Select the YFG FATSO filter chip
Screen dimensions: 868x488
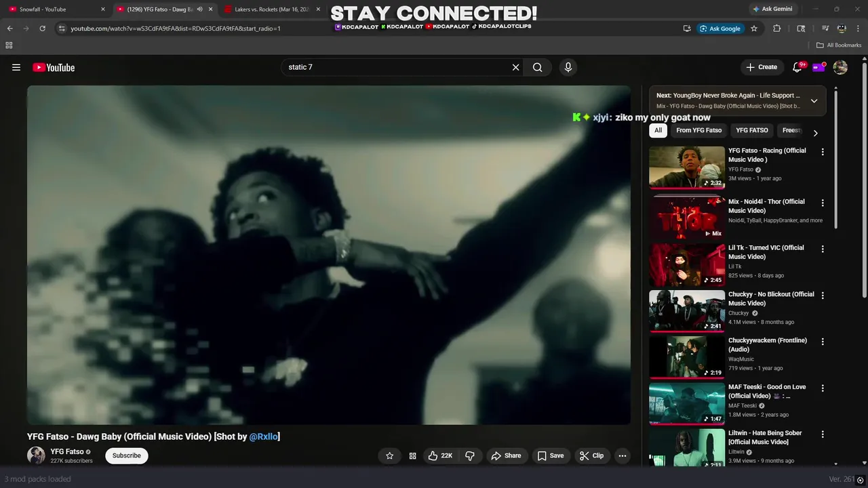pos(752,130)
